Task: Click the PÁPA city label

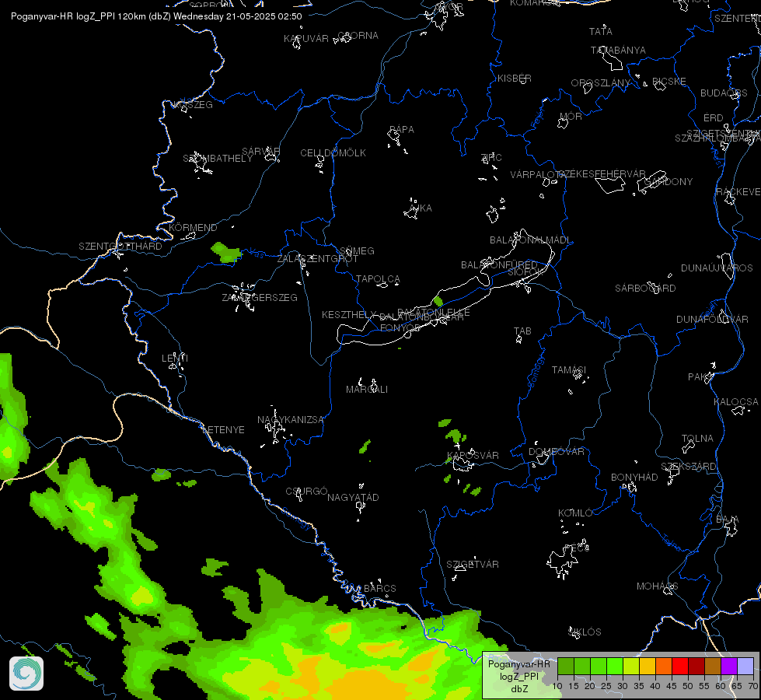Action: [x=402, y=130]
